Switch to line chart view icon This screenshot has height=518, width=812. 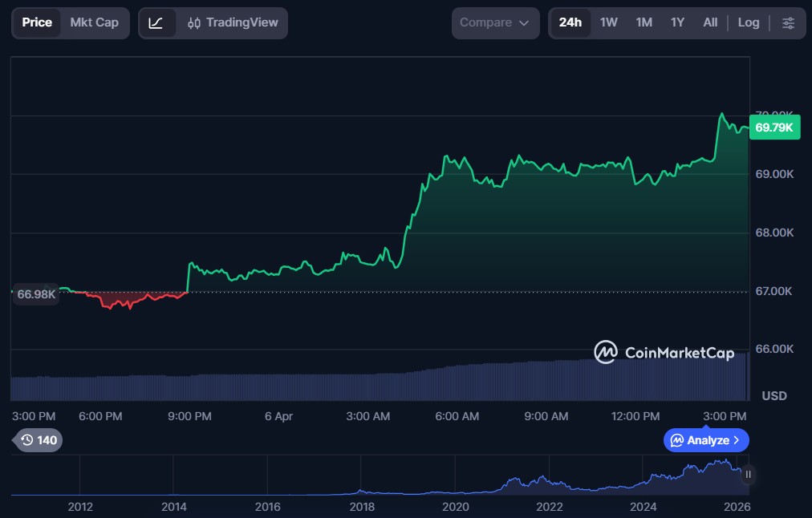point(156,23)
